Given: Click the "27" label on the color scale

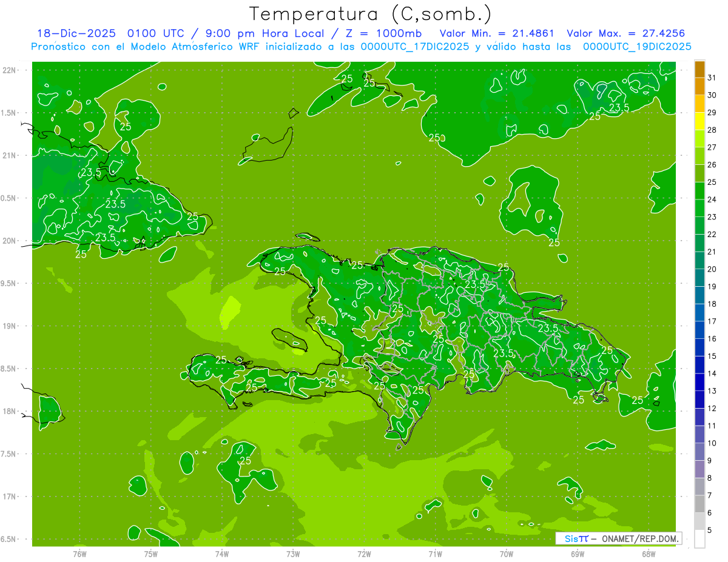Looking at the screenshot, I should point(712,147).
